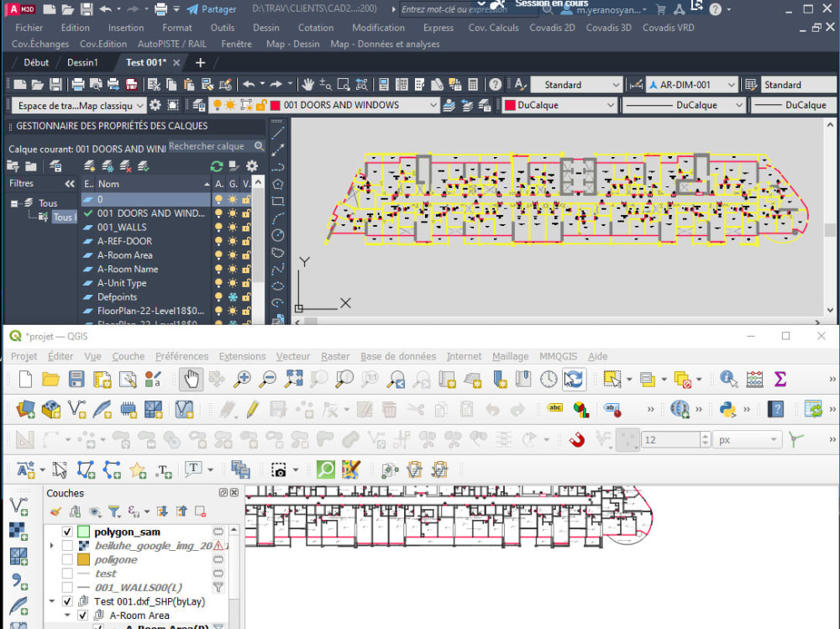
Task: Uncheck polygon_sam layer visibility checkbox
Action: tap(67, 532)
